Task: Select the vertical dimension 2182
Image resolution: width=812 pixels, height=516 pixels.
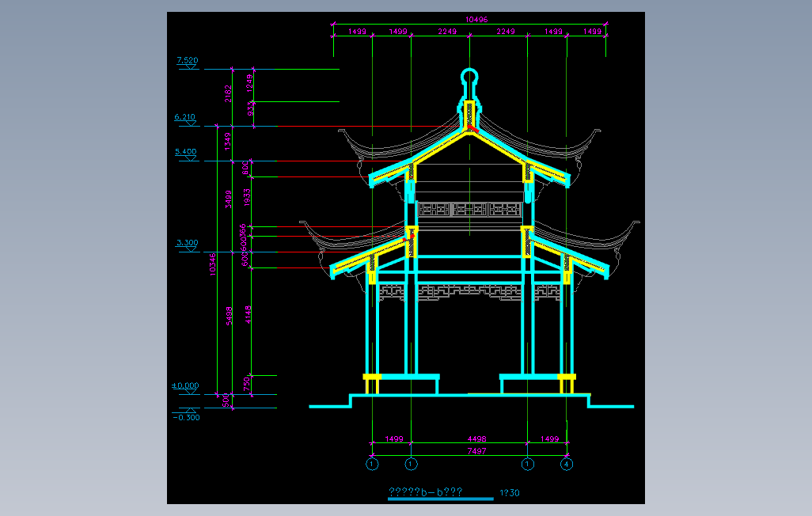Action: coord(228,93)
